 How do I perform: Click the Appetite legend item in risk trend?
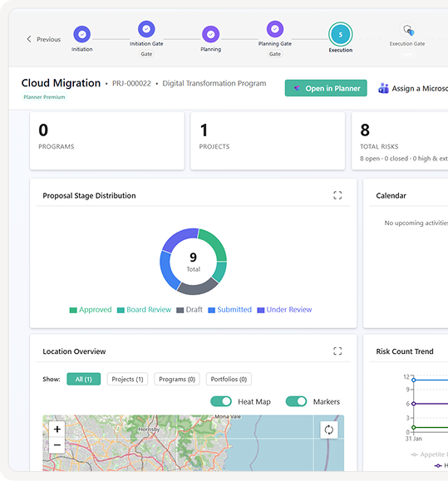tap(429, 454)
